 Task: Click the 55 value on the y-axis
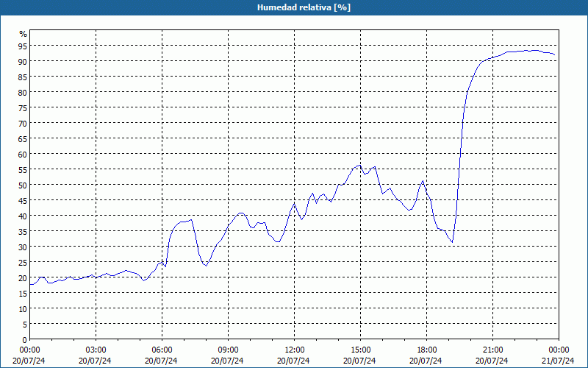point(23,169)
